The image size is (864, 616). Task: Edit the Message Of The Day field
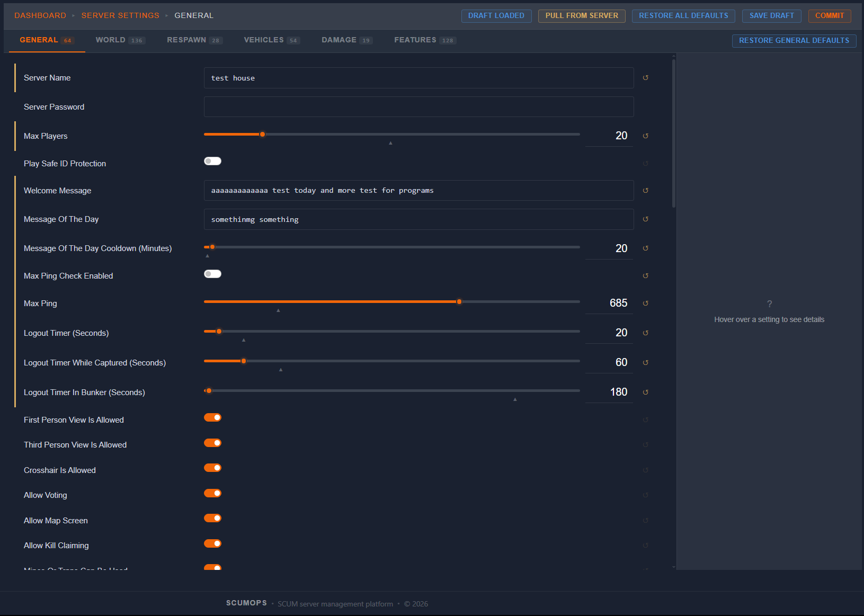[x=418, y=219]
